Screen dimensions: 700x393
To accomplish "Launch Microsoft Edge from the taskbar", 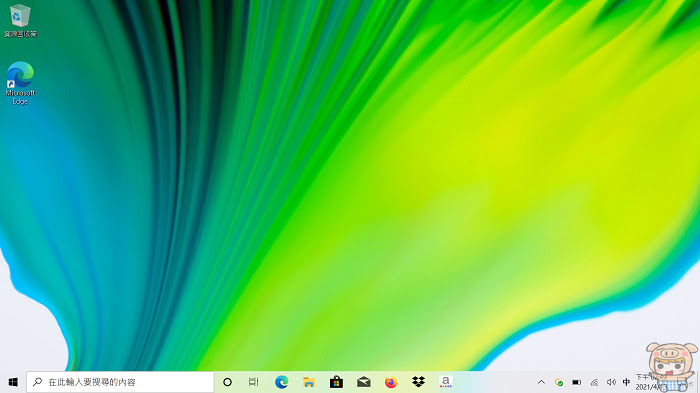I will (x=281, y=382).
